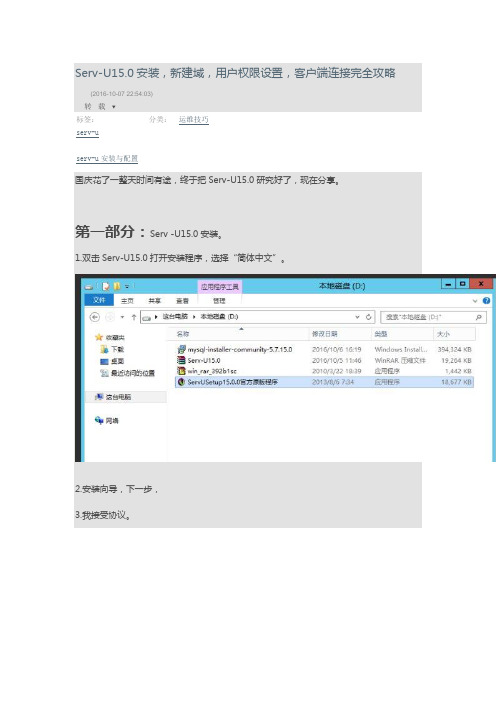Select the mysql-installer-community-5.7.15.0 file name
The width and height of the screenshot is (496, 702).
click(239, 349)
